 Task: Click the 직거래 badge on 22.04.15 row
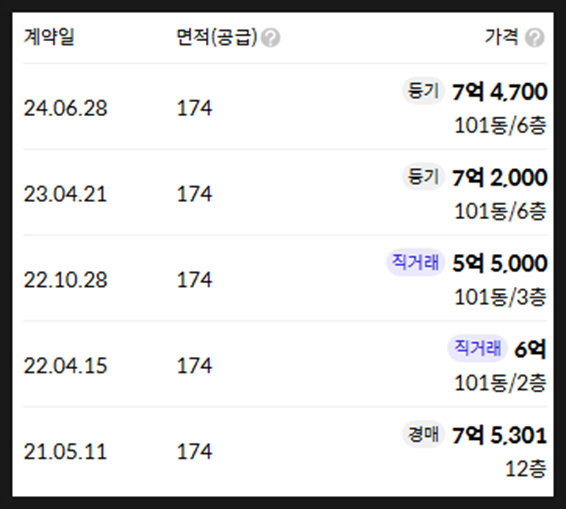pyautogui.click(x=477, y=348)
